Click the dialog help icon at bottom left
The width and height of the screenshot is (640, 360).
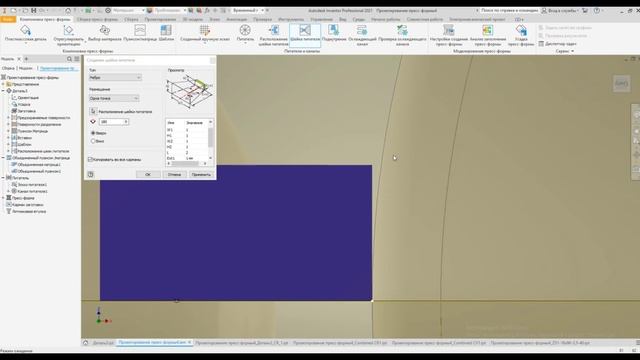pos(91,174)
